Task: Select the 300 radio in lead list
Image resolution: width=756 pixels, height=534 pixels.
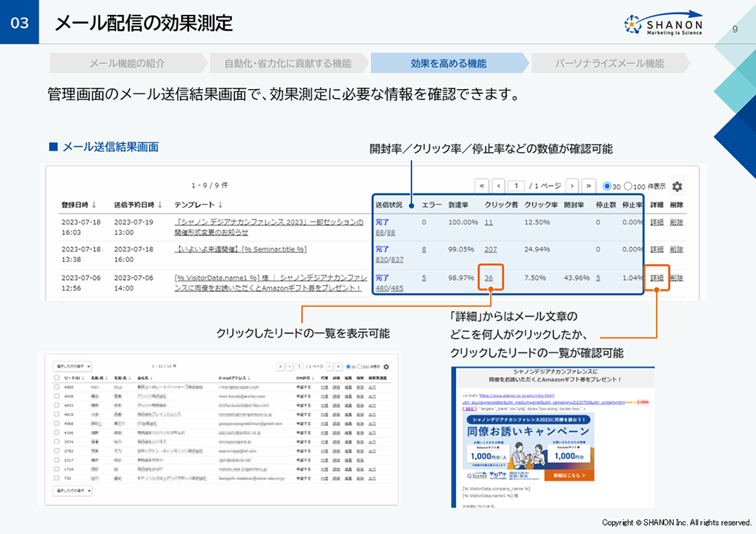Action: [x=359, y=367]
